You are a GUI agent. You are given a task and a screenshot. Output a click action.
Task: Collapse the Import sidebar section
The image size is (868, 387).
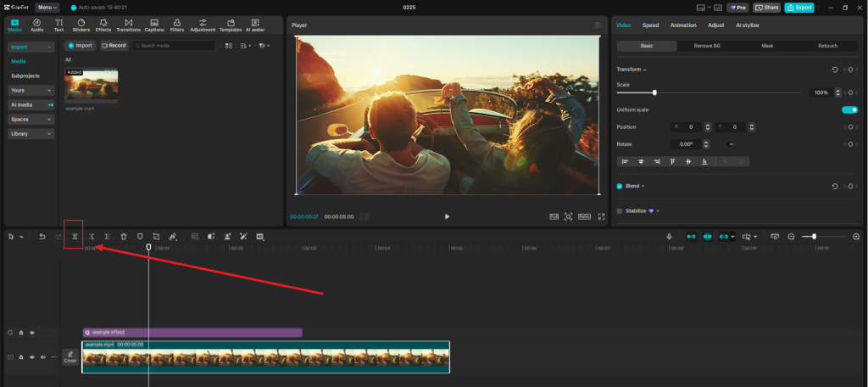point(31,48)
